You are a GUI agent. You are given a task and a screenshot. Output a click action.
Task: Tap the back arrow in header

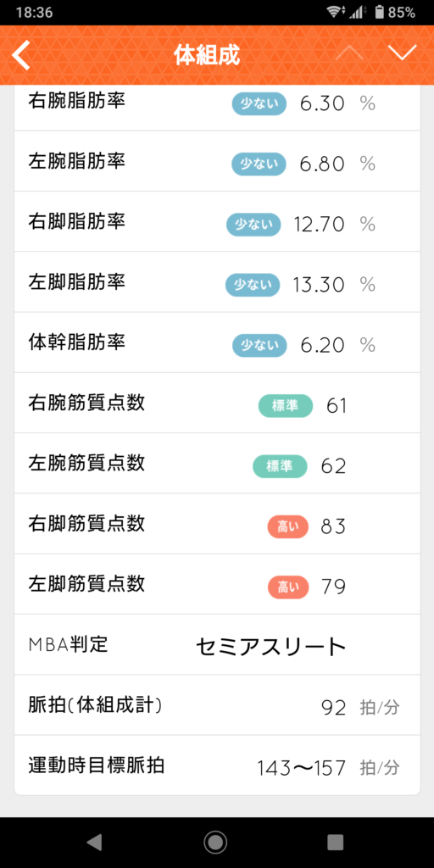[x=20, y=55]
